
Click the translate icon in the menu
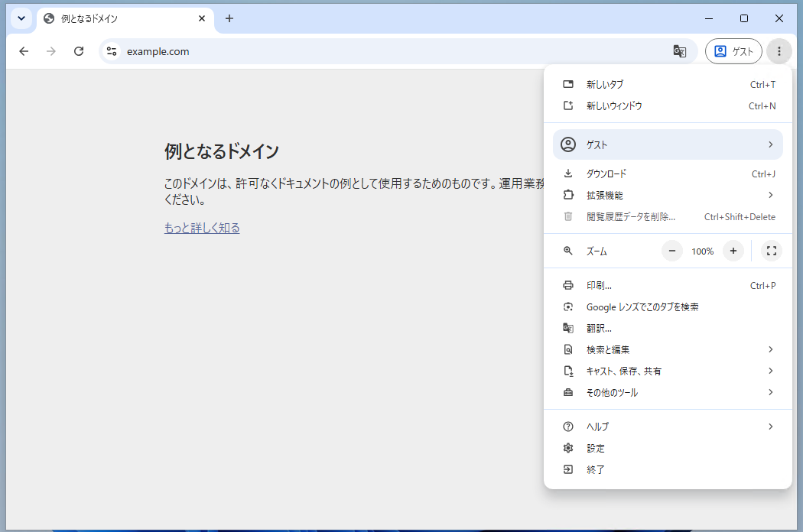(568, 328)
